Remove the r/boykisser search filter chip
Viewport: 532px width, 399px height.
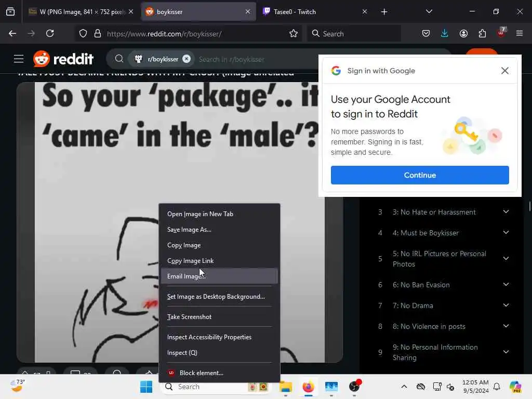click(187, 59)
